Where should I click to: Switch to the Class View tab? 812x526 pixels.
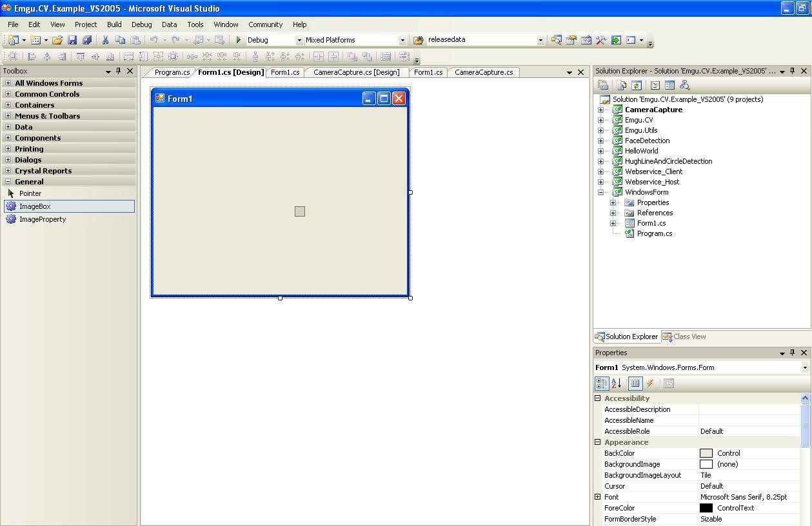click(x=684, y=336)
